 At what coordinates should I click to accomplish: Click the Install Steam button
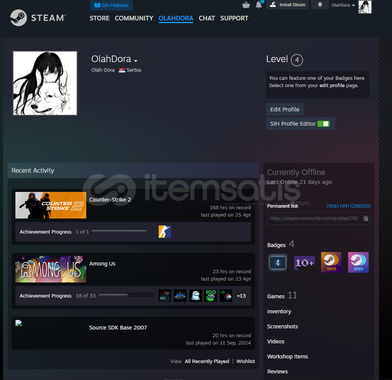click(x=287, y=5)
